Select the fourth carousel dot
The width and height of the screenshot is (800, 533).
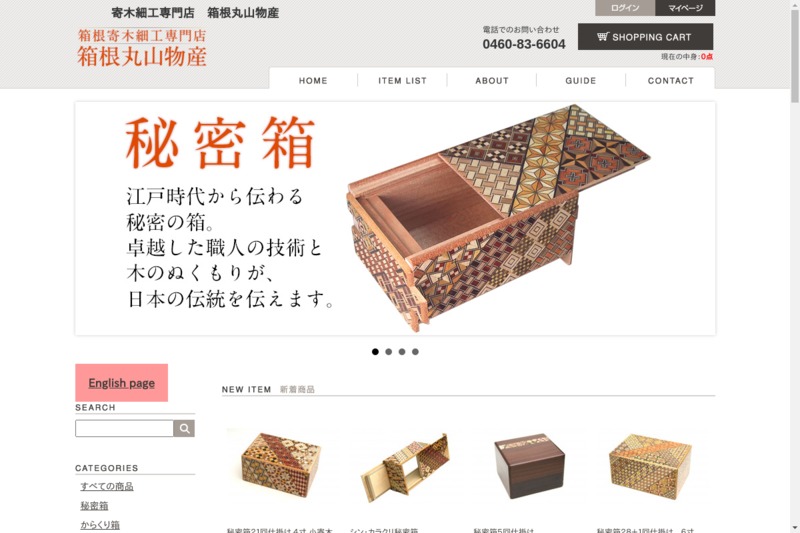pos(415,351)
